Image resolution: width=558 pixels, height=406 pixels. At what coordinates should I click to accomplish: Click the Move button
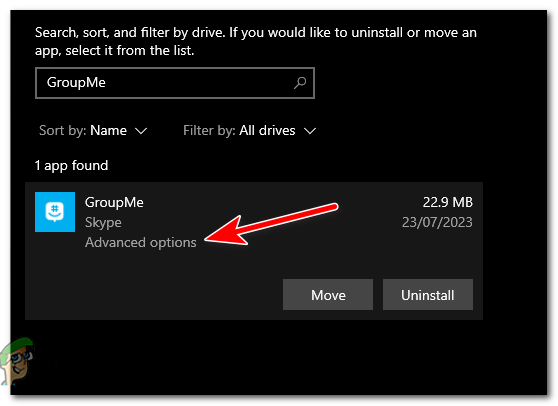click(328, 295)
